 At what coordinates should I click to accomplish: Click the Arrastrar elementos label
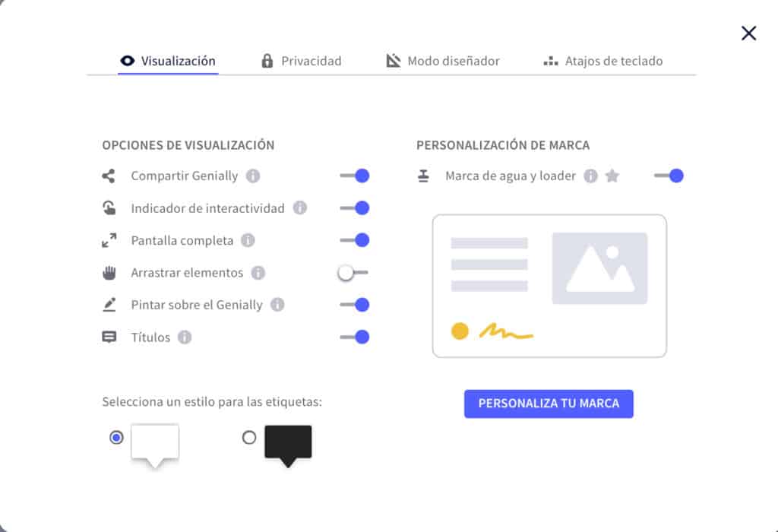187,272
